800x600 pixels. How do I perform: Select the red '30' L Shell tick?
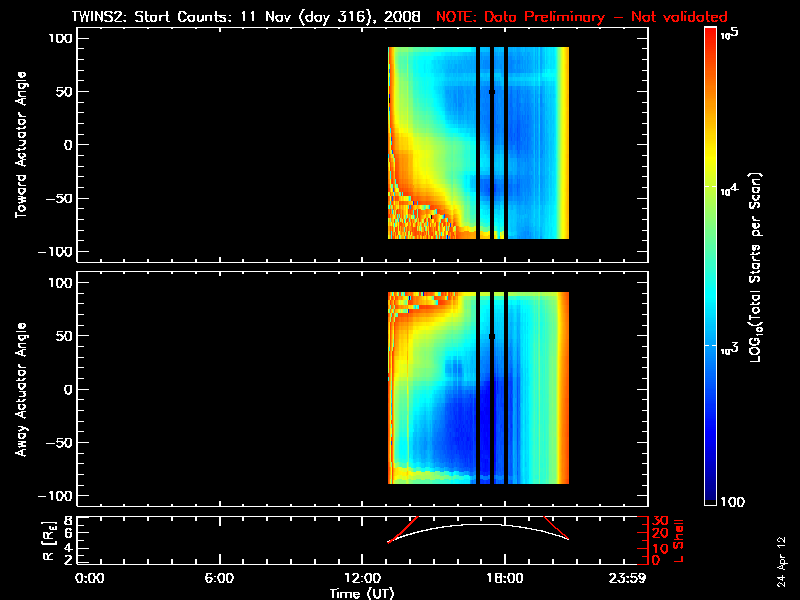point(660,521)
